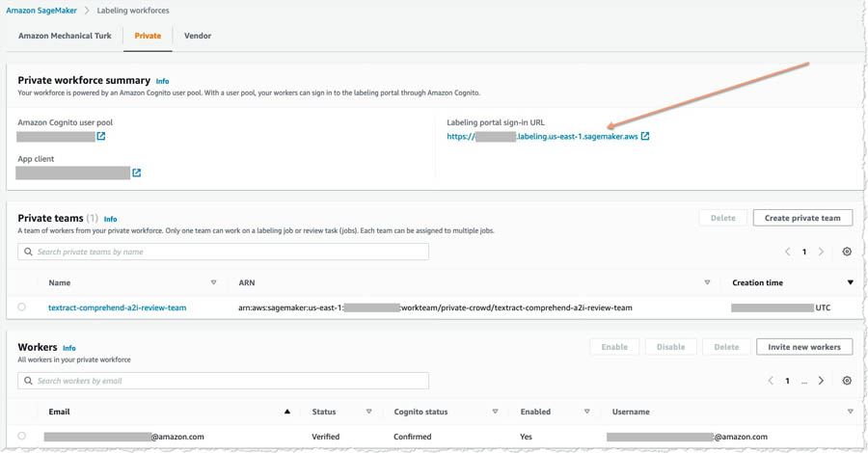868x453 pixels.
Task: Click Enable button in Workers
Action: point(614,347)
